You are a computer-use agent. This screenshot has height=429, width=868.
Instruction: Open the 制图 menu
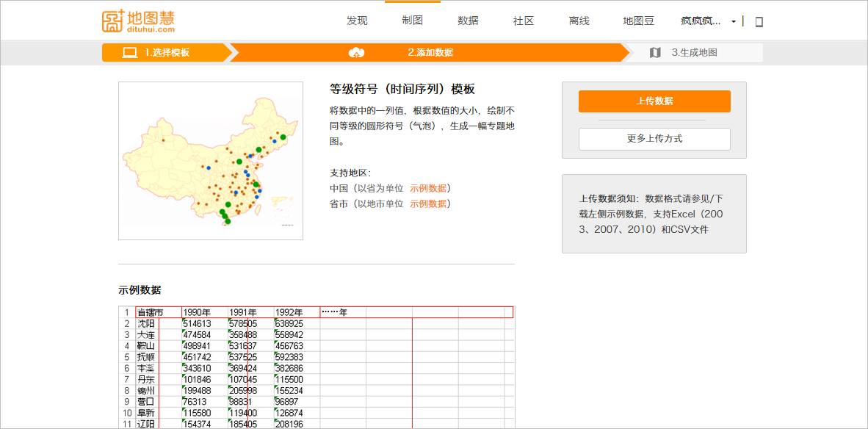coord(413,21)
